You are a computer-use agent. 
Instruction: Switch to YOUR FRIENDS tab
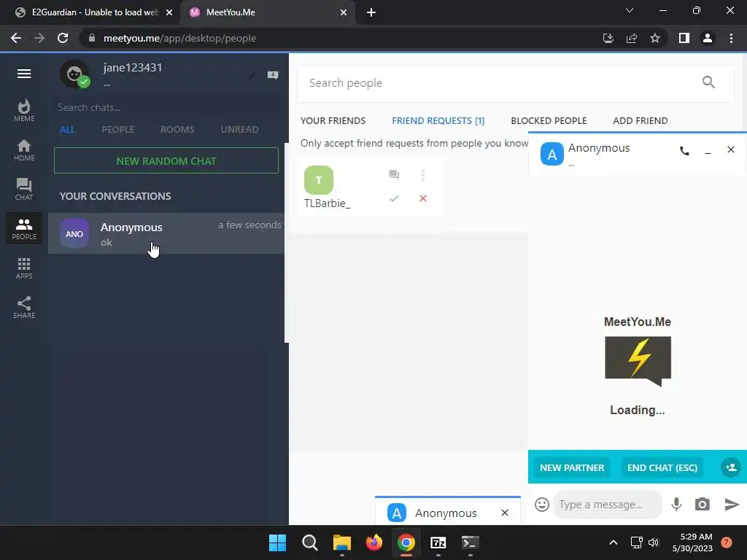coord(333,121)
